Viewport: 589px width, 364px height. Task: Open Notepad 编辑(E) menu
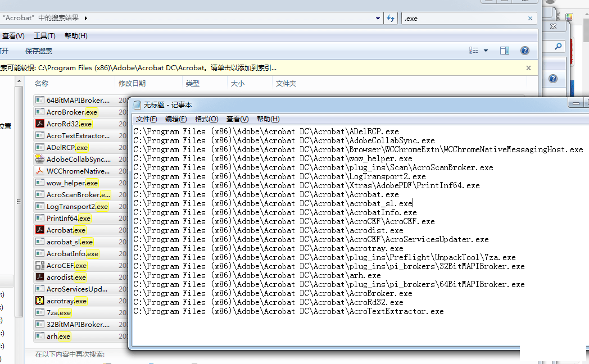(176, 119)
